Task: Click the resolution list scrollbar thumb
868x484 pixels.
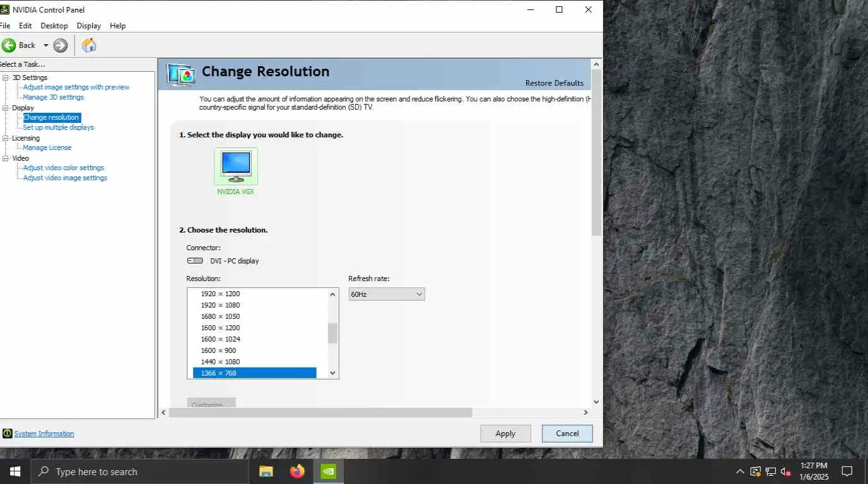Action: tap(333, 333)
